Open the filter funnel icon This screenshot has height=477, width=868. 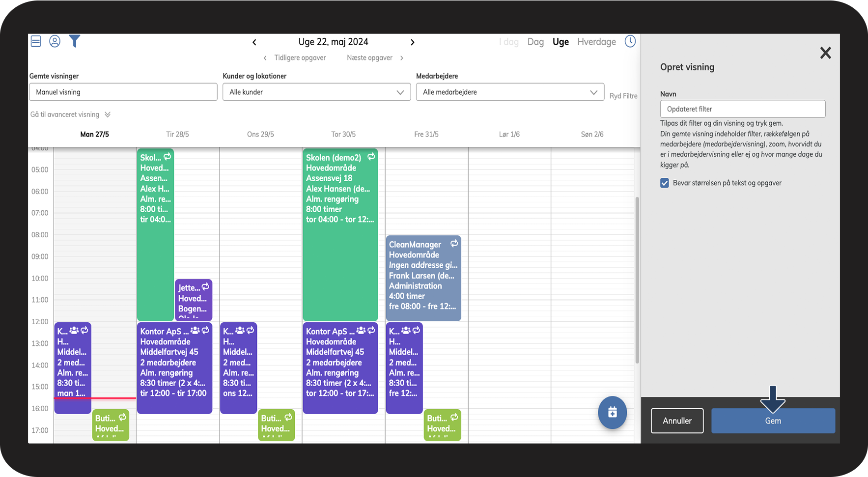(x=74, y=41)
